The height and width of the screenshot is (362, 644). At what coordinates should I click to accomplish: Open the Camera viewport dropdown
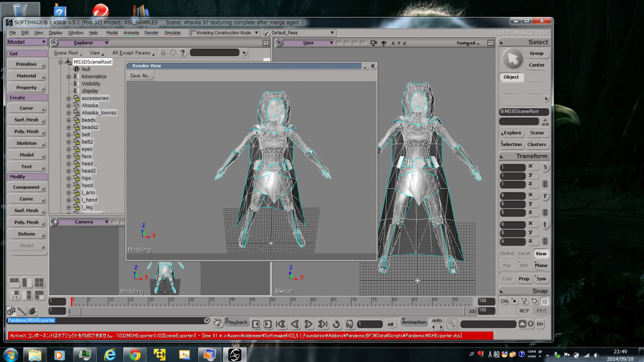pos(84,222)
